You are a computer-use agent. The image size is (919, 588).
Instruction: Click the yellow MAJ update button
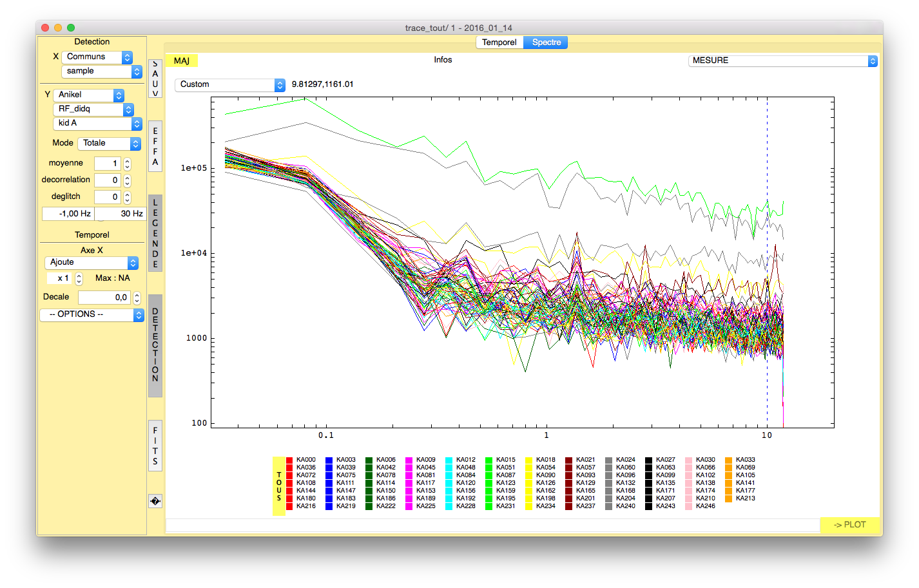click(182, 61)
